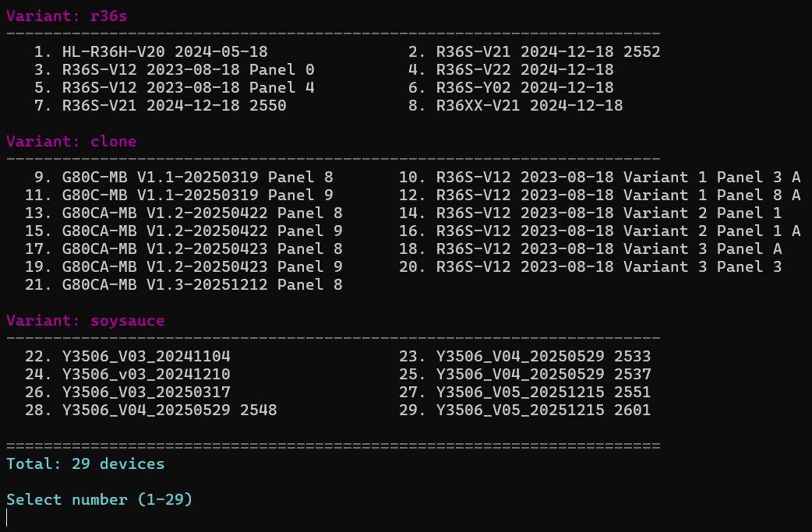Select entry 25 Y3506_V04_20250529 2537
The image size is (812, 532).
pos(524,374)
